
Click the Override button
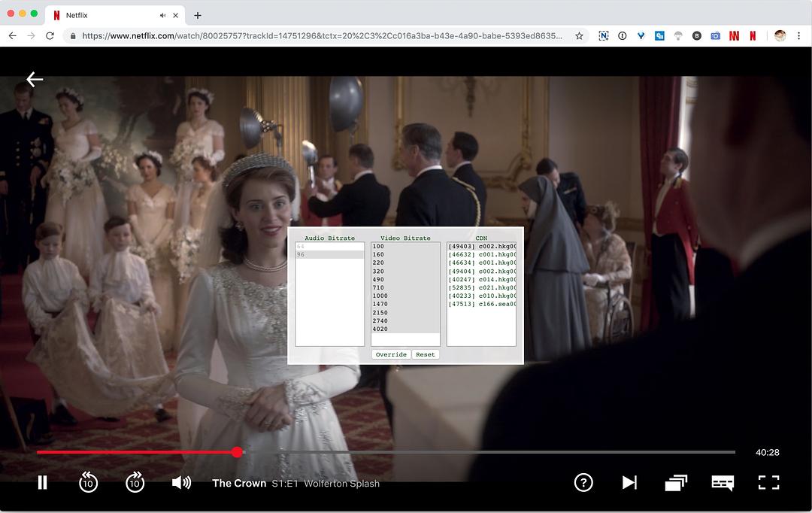(391, 354)
